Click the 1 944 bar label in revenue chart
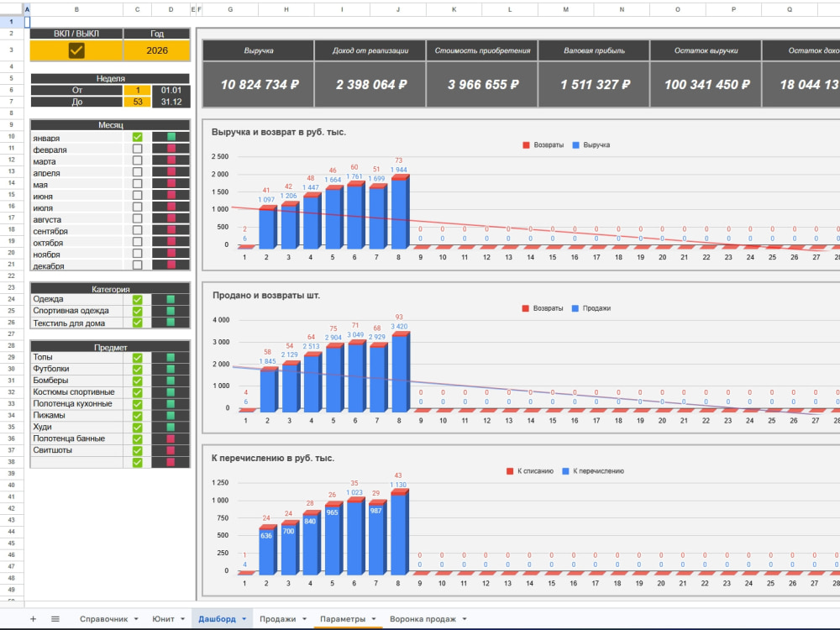This screenshot has height=630, width=840. 398,170
